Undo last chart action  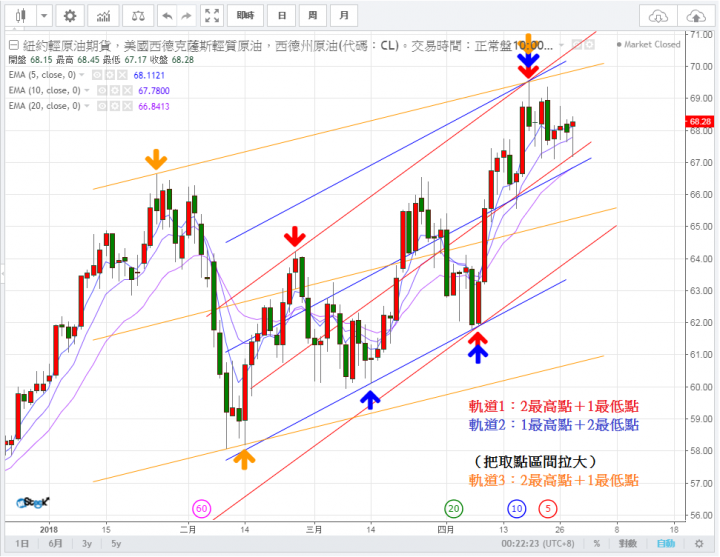tap(167, 17)
